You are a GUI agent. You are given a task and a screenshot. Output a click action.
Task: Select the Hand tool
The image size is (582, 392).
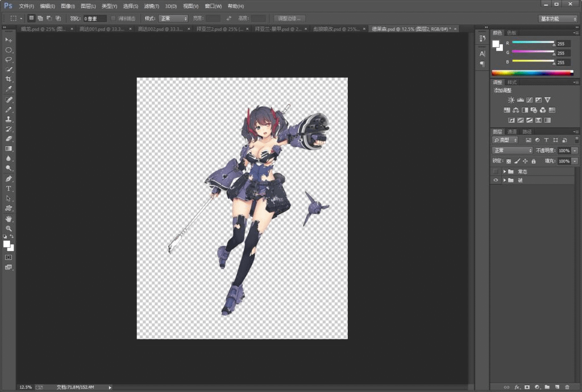[8, 219]
